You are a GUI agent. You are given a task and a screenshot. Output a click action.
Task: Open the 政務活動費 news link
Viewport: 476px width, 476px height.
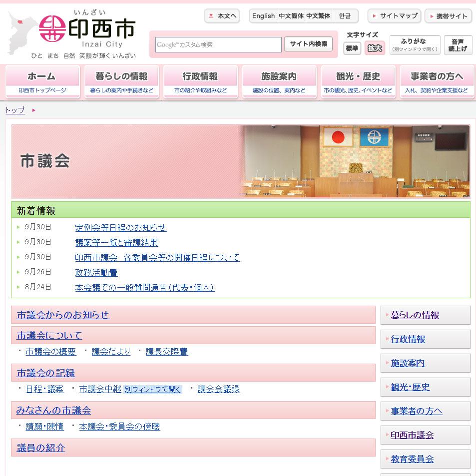pyautogui.click(x=96, y=273)
